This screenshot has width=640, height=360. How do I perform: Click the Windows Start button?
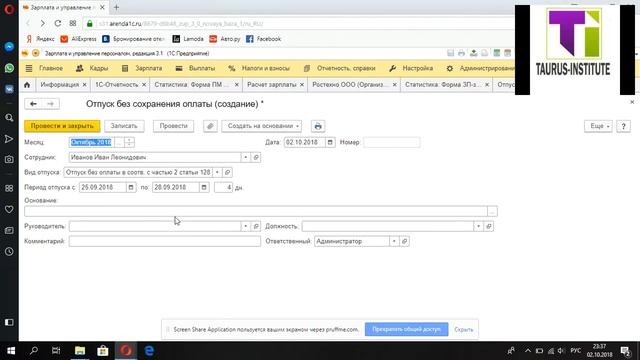coord(11,351)
